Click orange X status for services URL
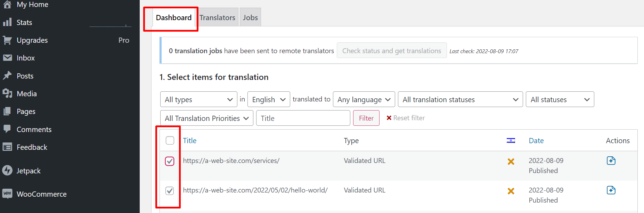The height and width of the screenshot is (213, 644). click(x=511, y=161)
